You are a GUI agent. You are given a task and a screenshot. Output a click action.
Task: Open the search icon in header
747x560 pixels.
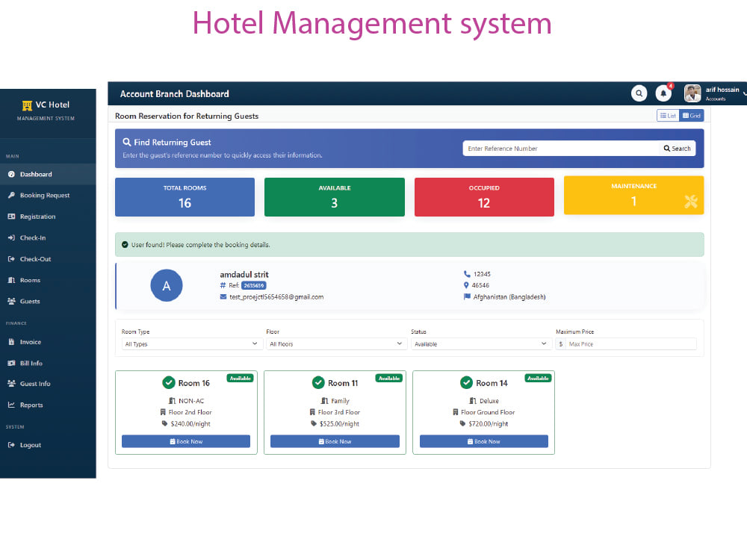click(x=639, y=93)
